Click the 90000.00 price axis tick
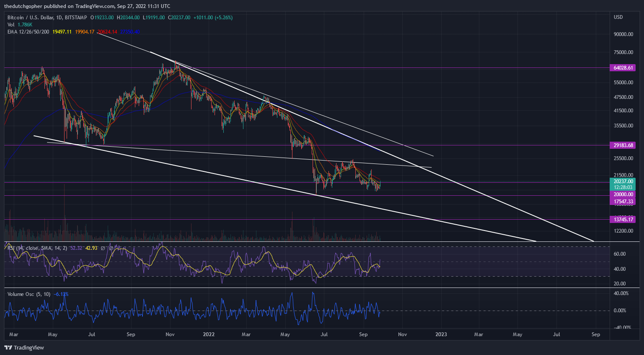644x355 pixels. [623, 34]
